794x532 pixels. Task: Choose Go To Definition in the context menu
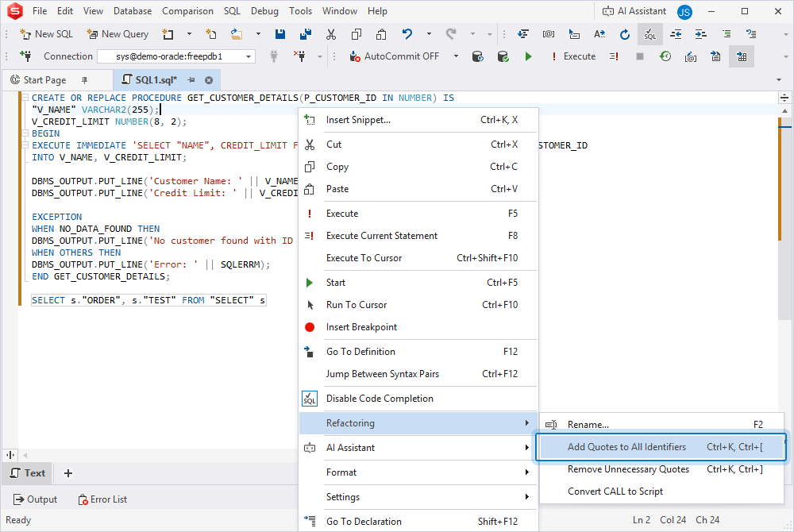point(418,351)
